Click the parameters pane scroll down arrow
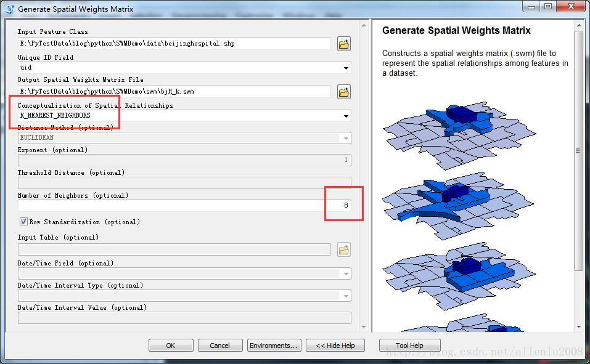 [x=364, y=327]
